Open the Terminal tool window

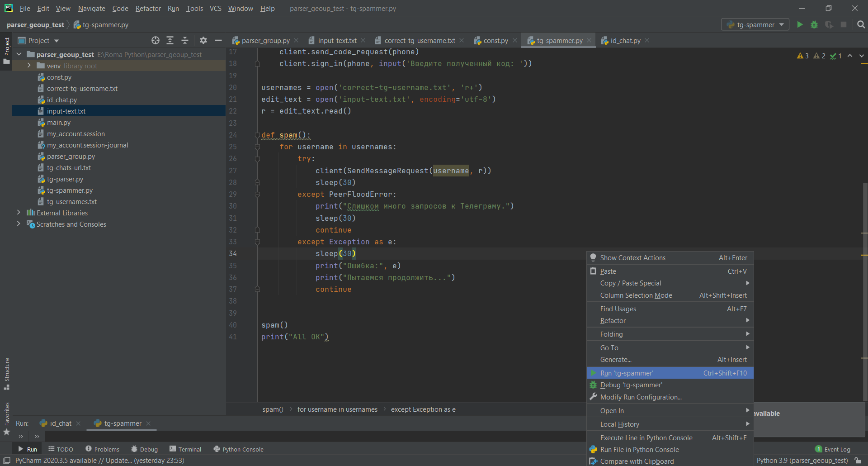pos(185,449)
